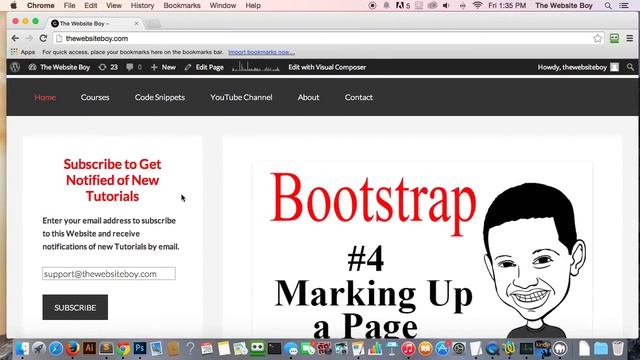Open Launchpad rocket icon in the dock
The image size is (640, 360).
click(39, 349)
